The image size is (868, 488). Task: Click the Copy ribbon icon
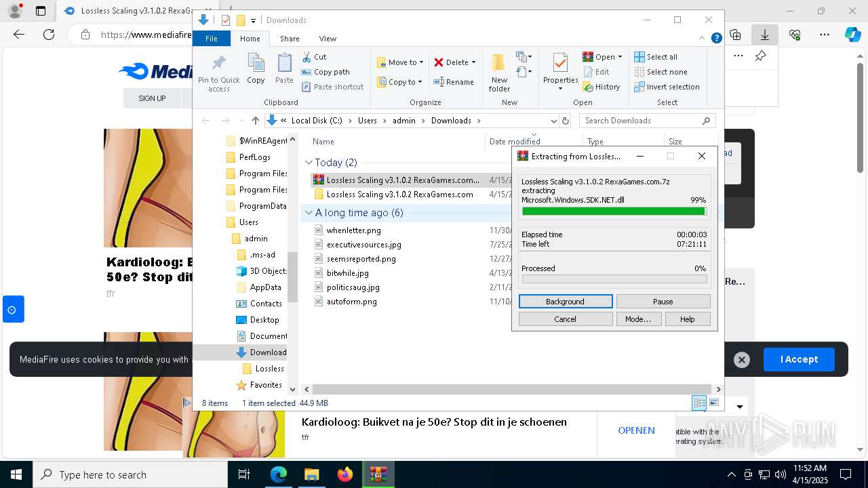256,68
